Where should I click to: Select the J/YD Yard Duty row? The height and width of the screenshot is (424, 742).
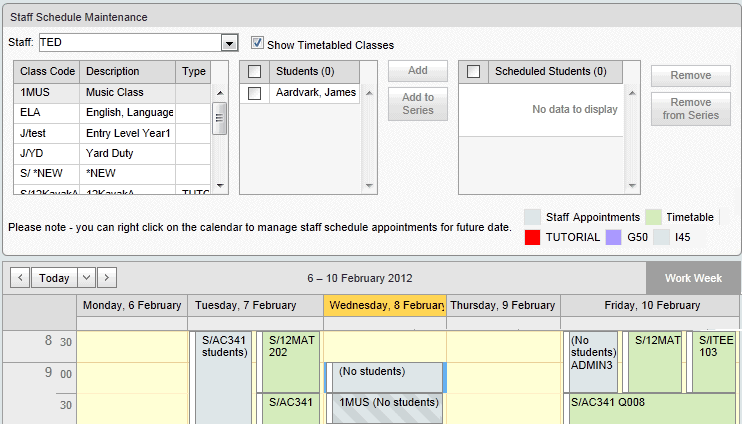coord(112,154)
